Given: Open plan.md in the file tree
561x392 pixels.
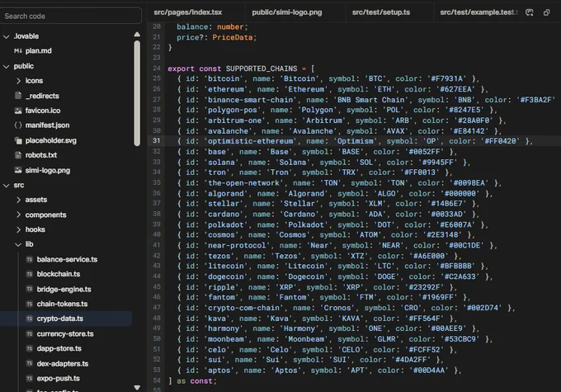Looking at the screenshot, I should 38,51.
